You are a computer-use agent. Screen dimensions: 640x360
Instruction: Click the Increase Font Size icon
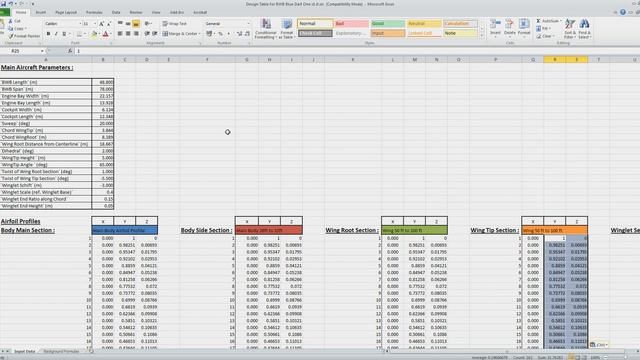tap(101, 24)
